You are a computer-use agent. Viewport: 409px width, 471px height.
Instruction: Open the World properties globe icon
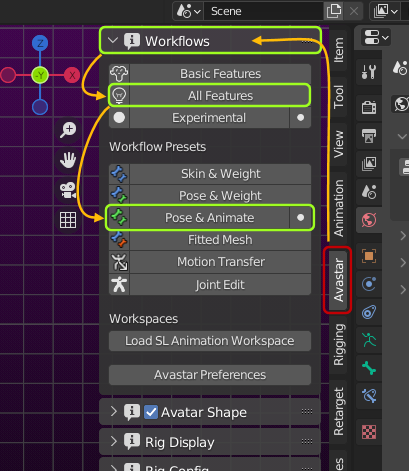point(369,220)
